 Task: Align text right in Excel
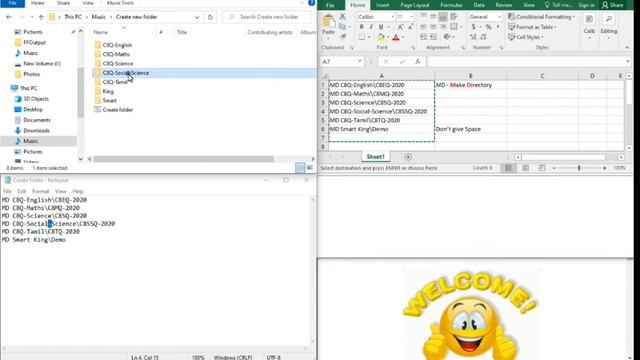tap(443, 27)
